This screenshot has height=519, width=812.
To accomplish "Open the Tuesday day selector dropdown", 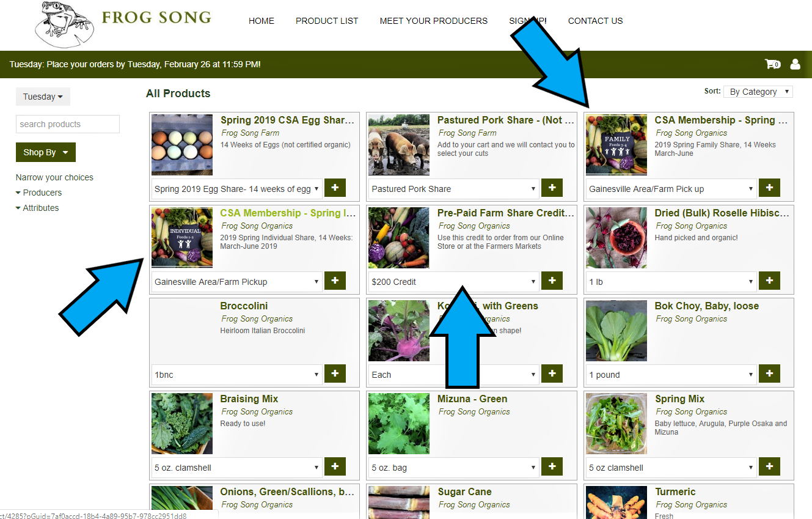I will 43,97.
